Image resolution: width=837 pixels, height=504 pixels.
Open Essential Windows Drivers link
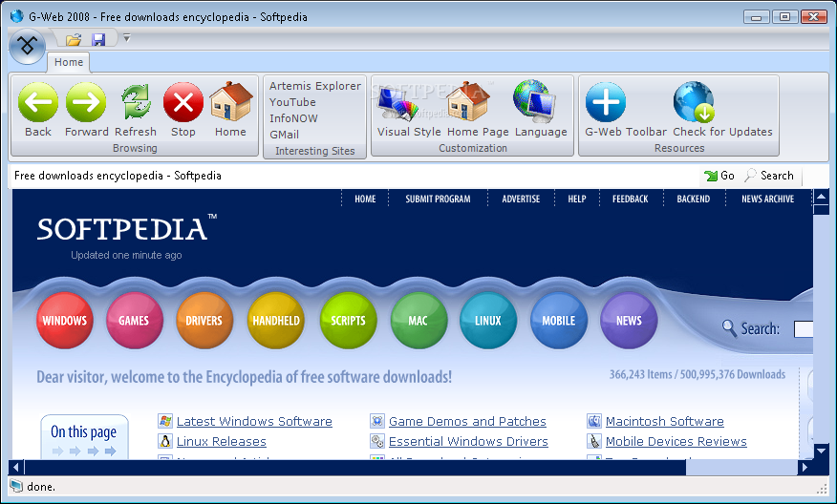[468, 442]
